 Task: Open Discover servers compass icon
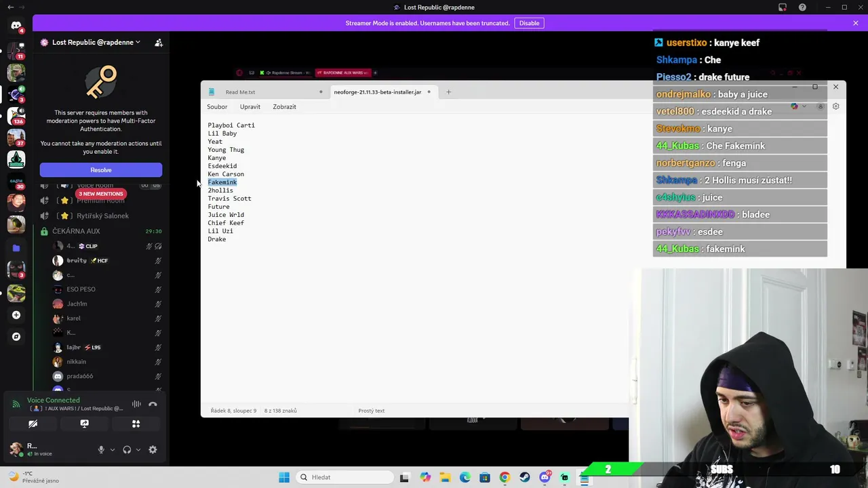[16, 336]
